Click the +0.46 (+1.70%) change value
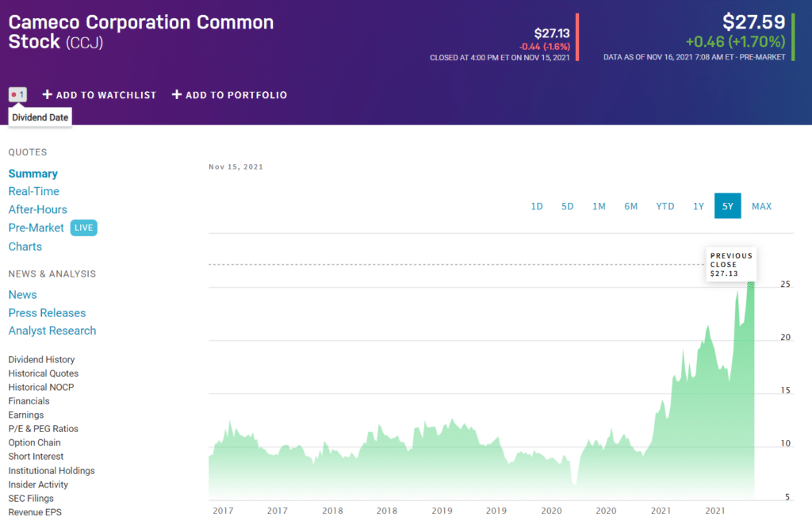 tap(735, 41)
